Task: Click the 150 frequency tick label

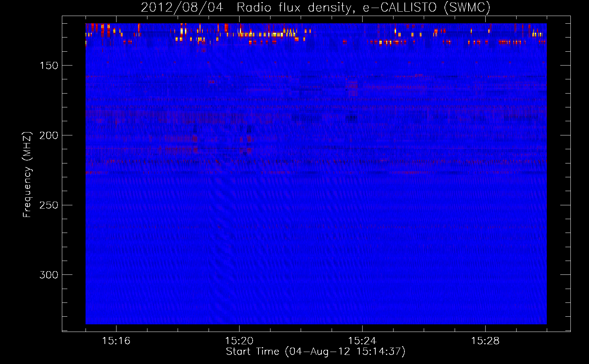Action: [49, 66]
